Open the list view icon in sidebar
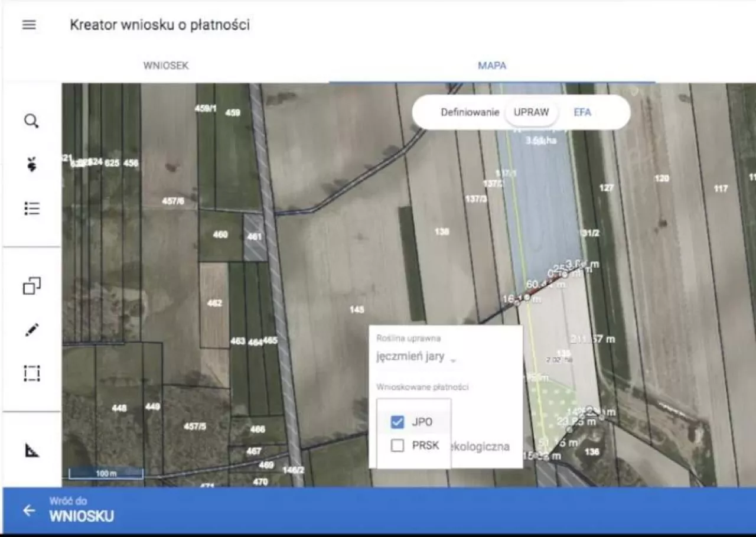756x537 pixels. (x=32, y=209)
